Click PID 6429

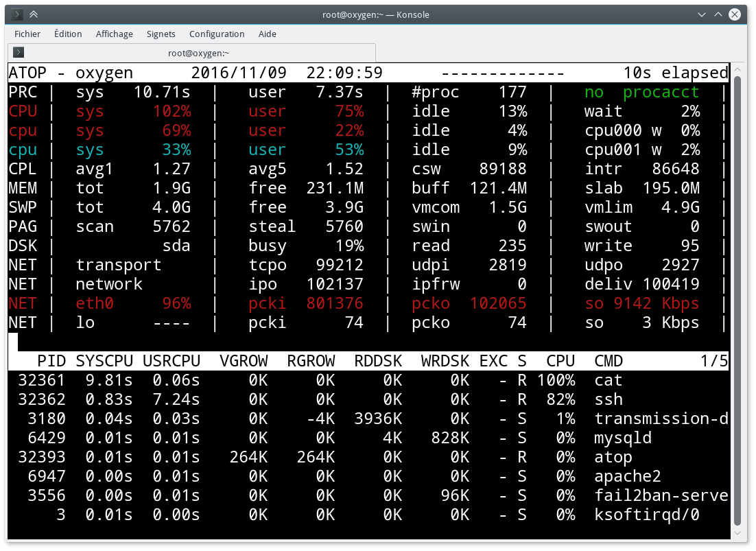pyautogui.click(x=46, y=438)
